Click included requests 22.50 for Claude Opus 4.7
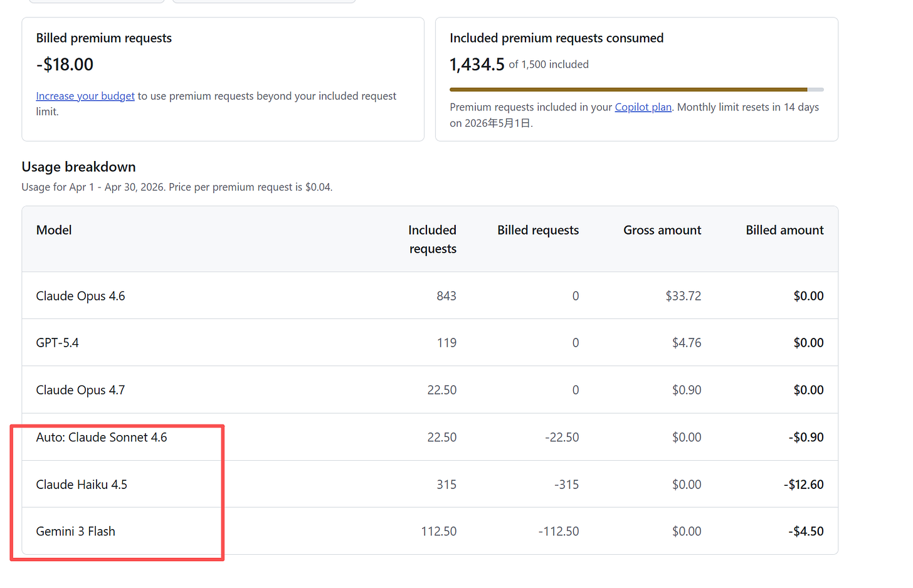 pos(442,390)
